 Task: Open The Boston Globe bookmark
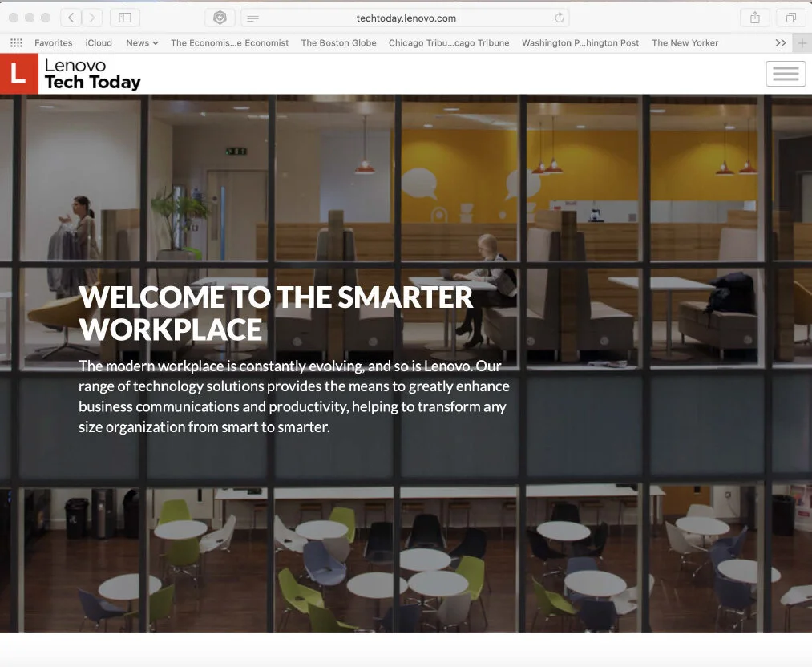(x=339, y=43)
